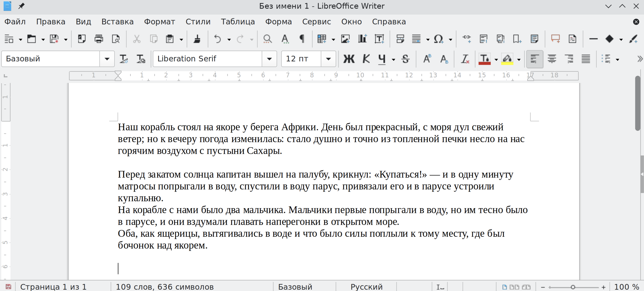The image size is (644, 291).
Task: Expand paragraph style Базовый dropdown
Action: (x=107, y=59)
